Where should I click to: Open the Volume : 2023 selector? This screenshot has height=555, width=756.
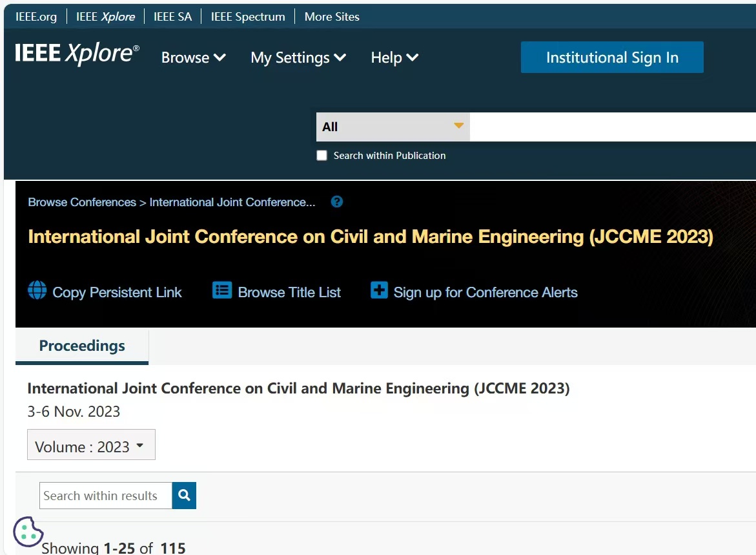[91, 445]
